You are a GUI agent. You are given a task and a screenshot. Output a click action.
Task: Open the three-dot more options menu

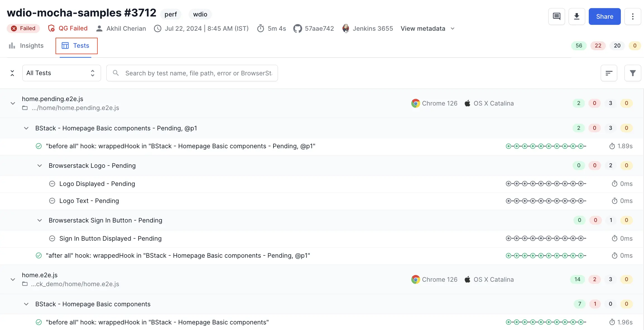(633, 16)
